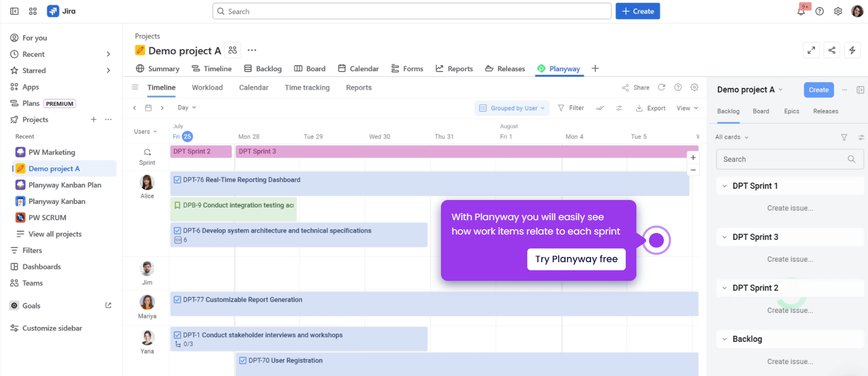The width and height of the screenshot is (868, 376).
Task: Toggle checkbox on DPT-77 Customizable Report Generation
Action: [177, 299]
